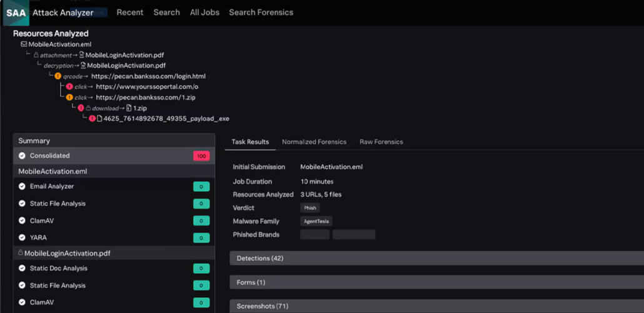
Task: Select the 1.zip file node
Action: [x=140, y=108]
